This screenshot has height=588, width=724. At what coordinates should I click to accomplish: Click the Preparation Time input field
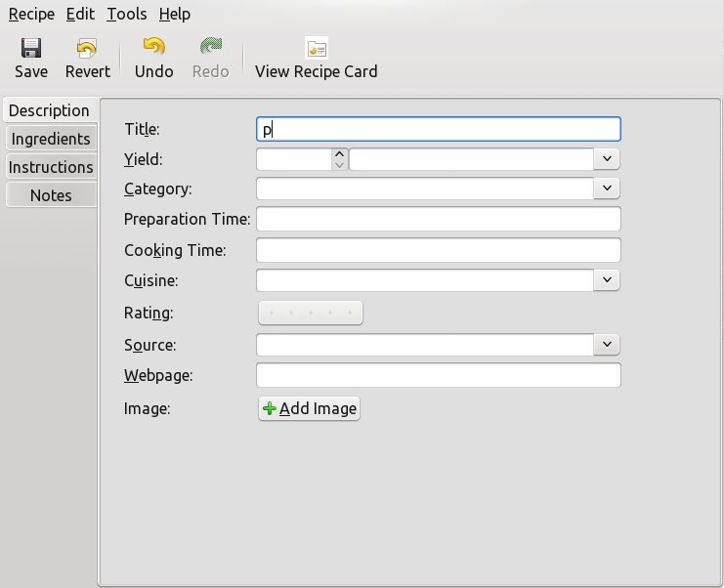(x=438, y=219)
